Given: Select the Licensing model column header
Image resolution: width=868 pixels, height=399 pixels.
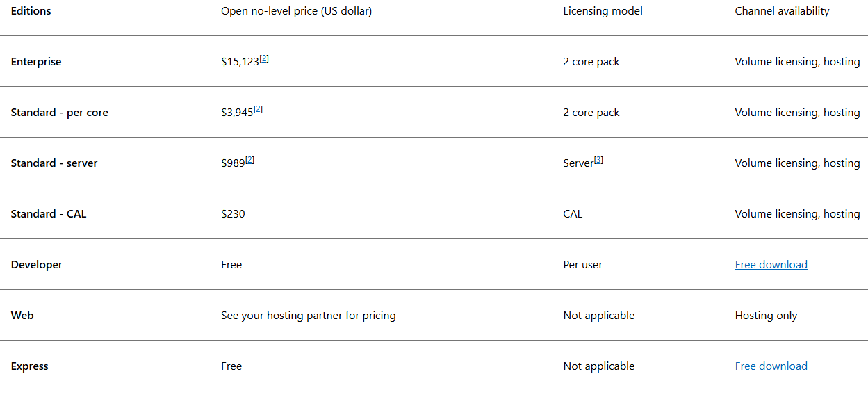Looking at the screenshot, I should (x=603, y=11).
